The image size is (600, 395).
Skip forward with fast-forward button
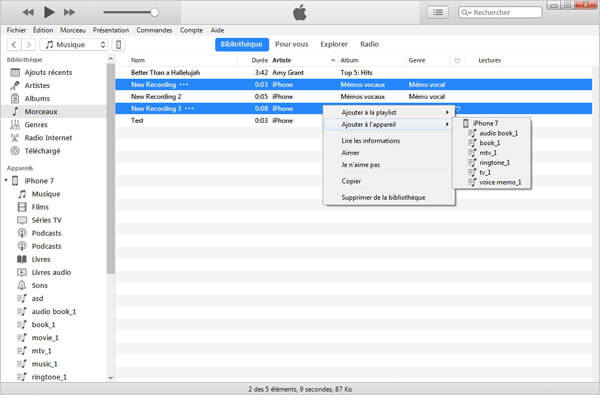pyautogui.click(x=69, y=12)
